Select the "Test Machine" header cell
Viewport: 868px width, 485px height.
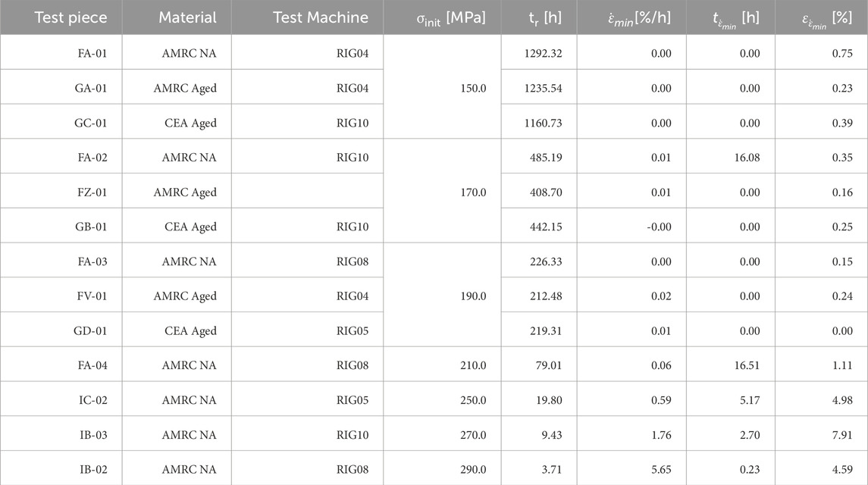321,17
